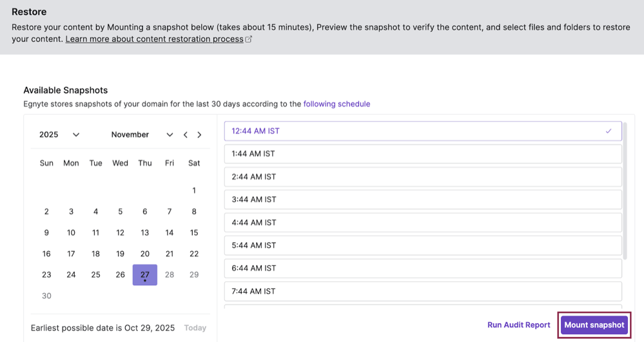
Task: Click the Today button in calendar
Action: 195,328
